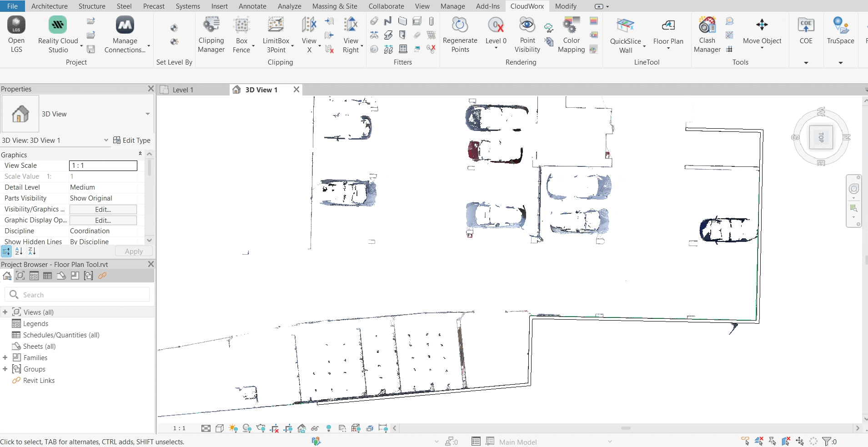Click the Edit Type button

pos(132,141)
